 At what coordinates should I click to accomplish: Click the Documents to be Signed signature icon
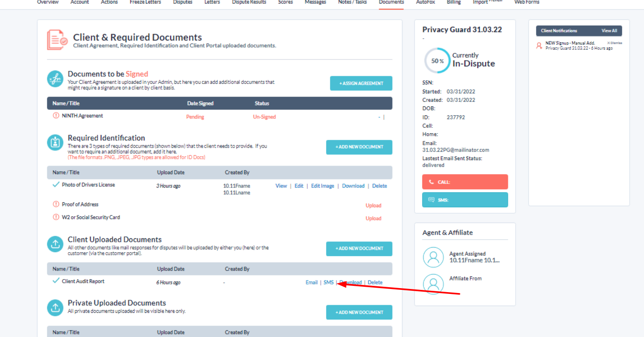pos(55,79)
